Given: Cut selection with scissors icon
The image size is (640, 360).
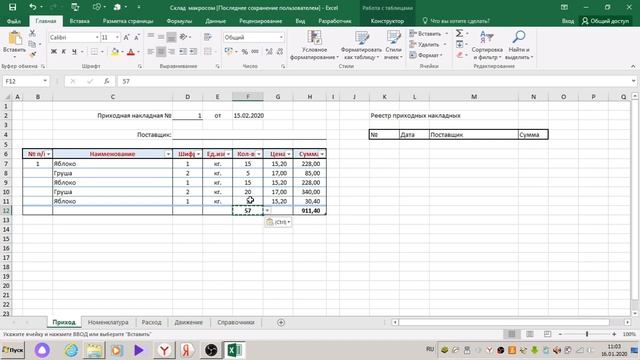Looking at the screenshot, I should (32, 33).
